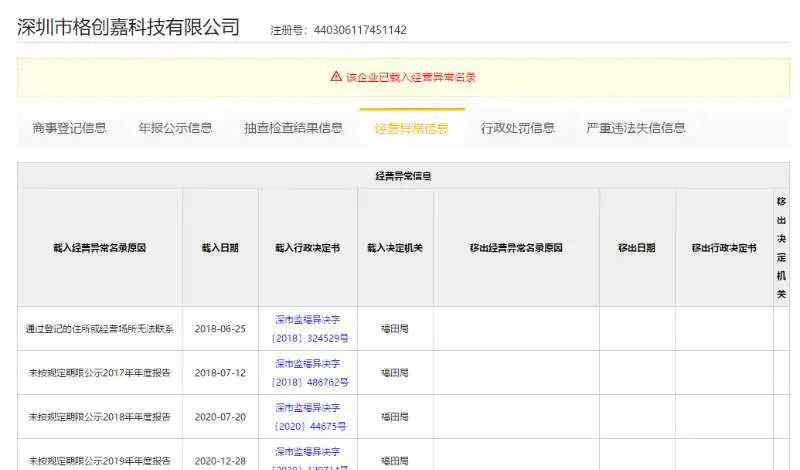Open decision link 〔2018〕486762号
The image size is (800, 470).
pos(308,373)
